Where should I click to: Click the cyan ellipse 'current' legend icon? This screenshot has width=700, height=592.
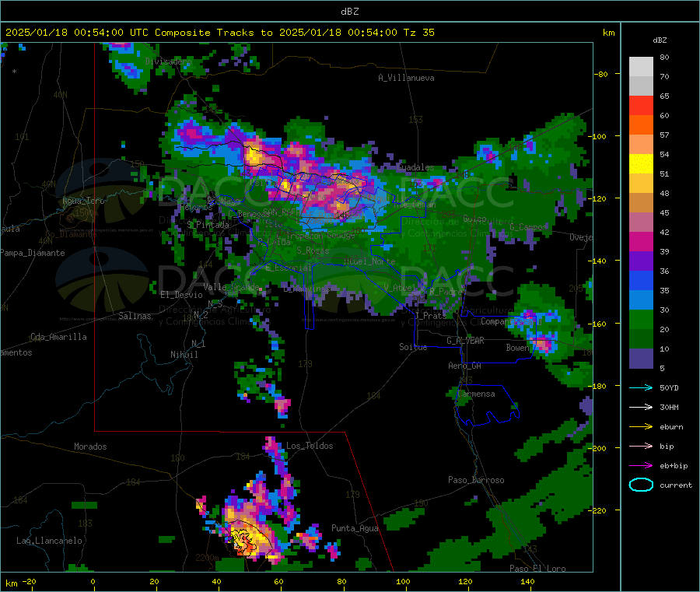[641, 485]
